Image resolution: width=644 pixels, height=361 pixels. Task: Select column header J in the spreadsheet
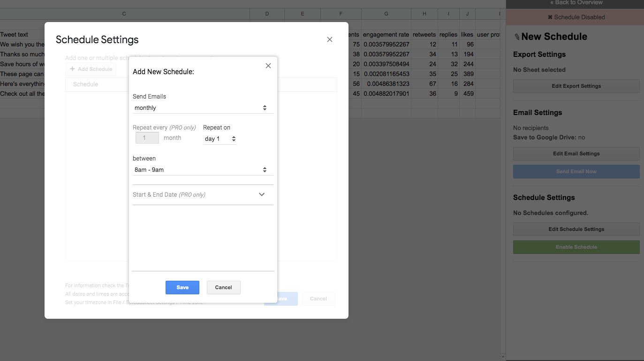point(467,14)
